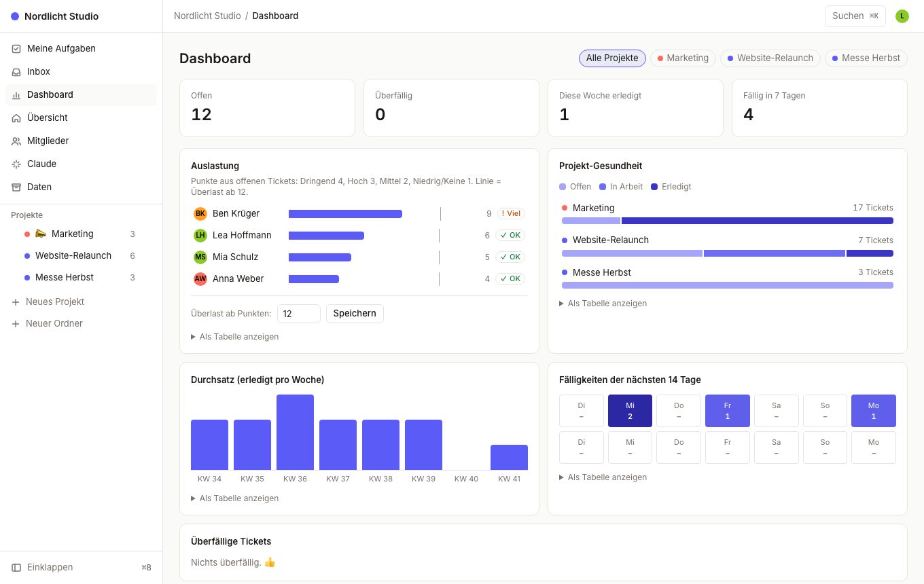This screenshot has height=584, width=924.
Task: Click the Übersicht house icon
Action: click(16, 118)
